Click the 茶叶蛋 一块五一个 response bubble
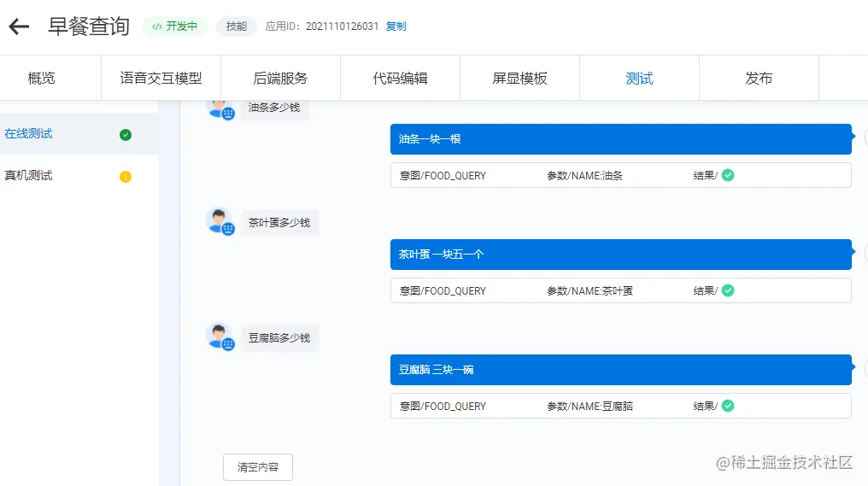 point(620,254)
